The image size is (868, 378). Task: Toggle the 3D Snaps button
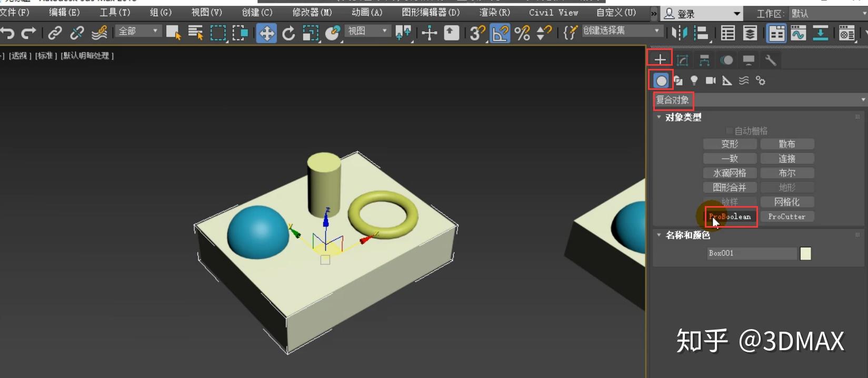pyautogui.click(x=477, y=33)
